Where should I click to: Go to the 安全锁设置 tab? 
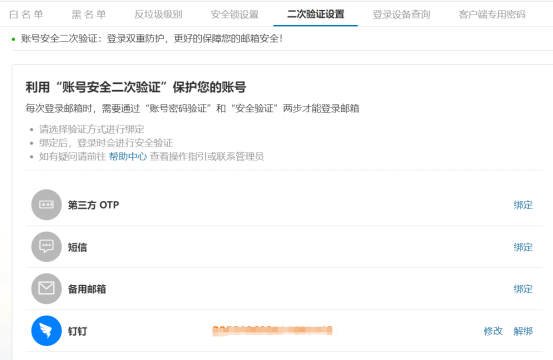pos(235,14)
